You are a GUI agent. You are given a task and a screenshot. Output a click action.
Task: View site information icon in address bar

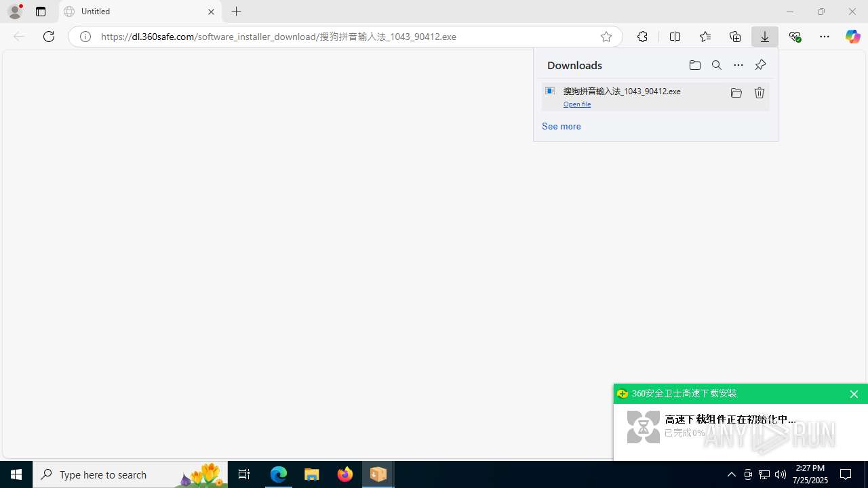pos(85,37)
